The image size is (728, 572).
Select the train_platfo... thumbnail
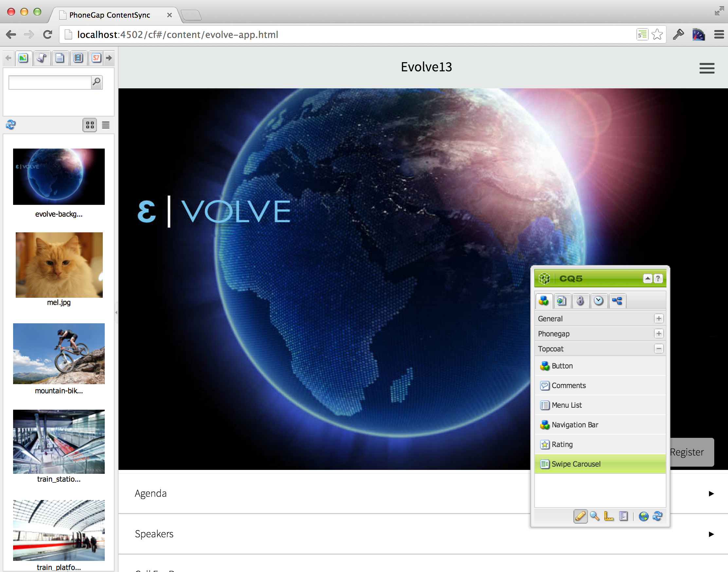(x=59, y=530)
